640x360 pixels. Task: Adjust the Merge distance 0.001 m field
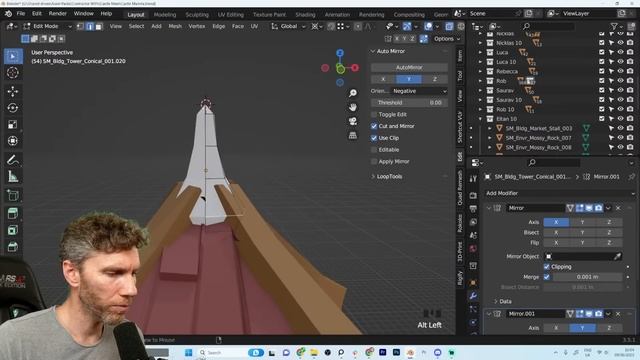click(587, 277)
